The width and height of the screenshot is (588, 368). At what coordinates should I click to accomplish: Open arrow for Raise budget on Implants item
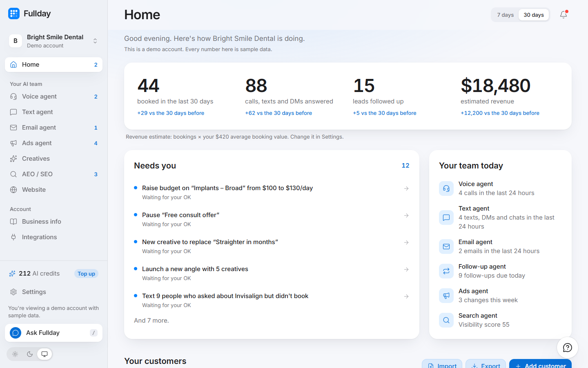tap(406, 188)
